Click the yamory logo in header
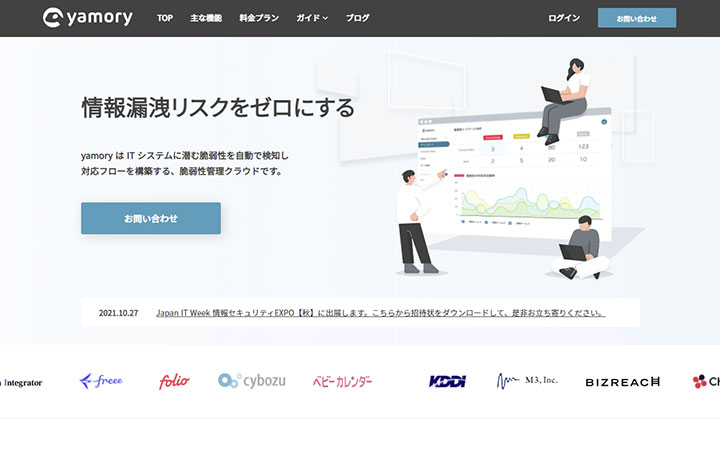The height and width of the screenshot is (450, 720). pyautogui.click(x=88, y=18)
